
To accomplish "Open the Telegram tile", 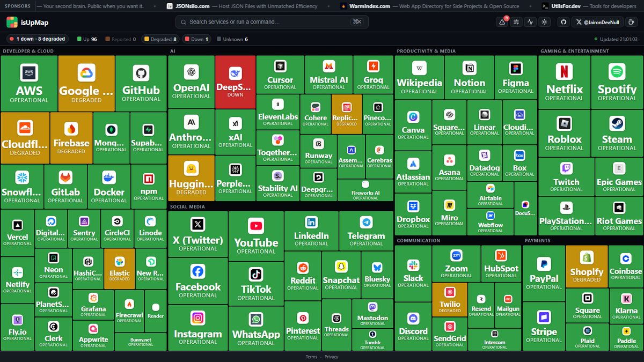I will [x=366, y=230].
